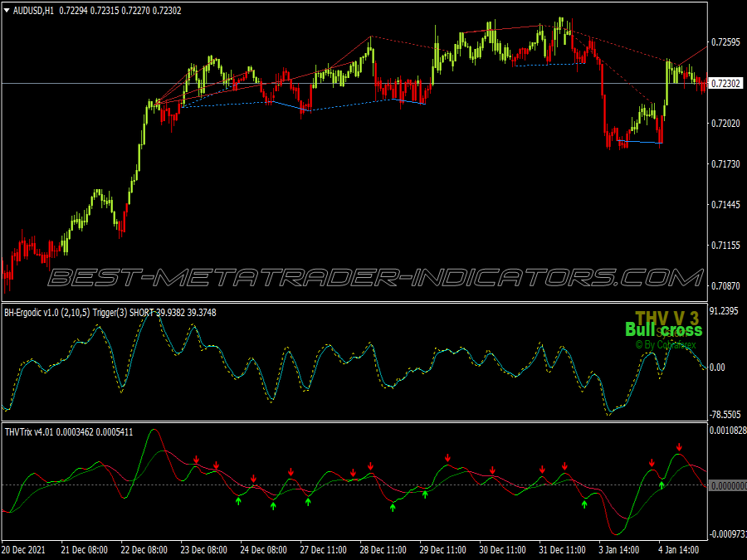Click the first green buy arrow in THVTrix
Screen dimensions: 747x560
click(238, 500)
